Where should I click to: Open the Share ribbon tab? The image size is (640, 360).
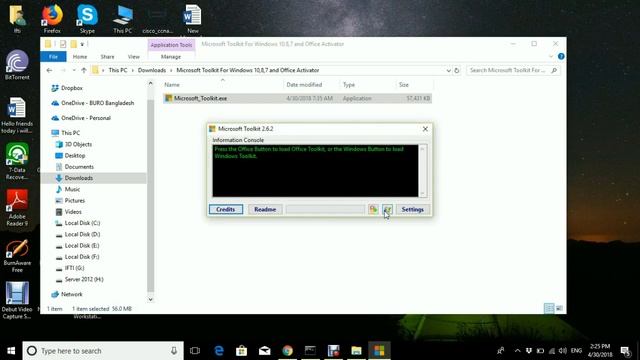pyautogui.click(x=107, y=57)
